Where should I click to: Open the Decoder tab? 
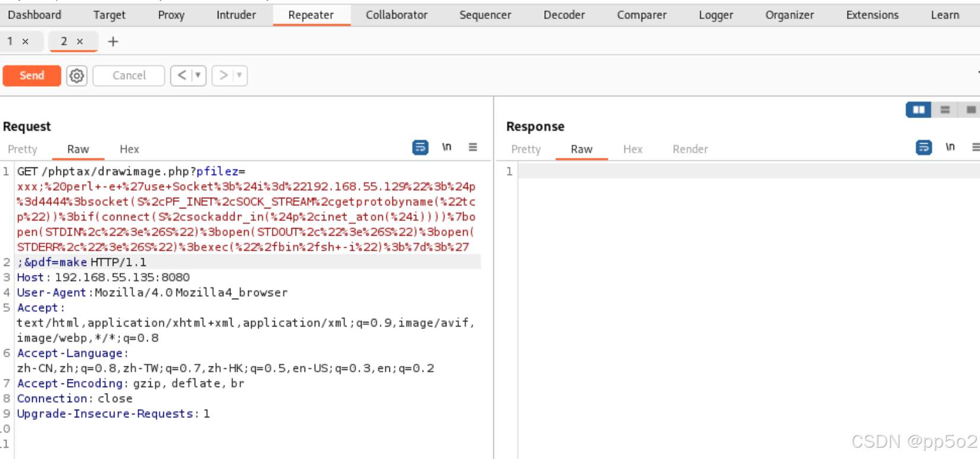[564, 15]
